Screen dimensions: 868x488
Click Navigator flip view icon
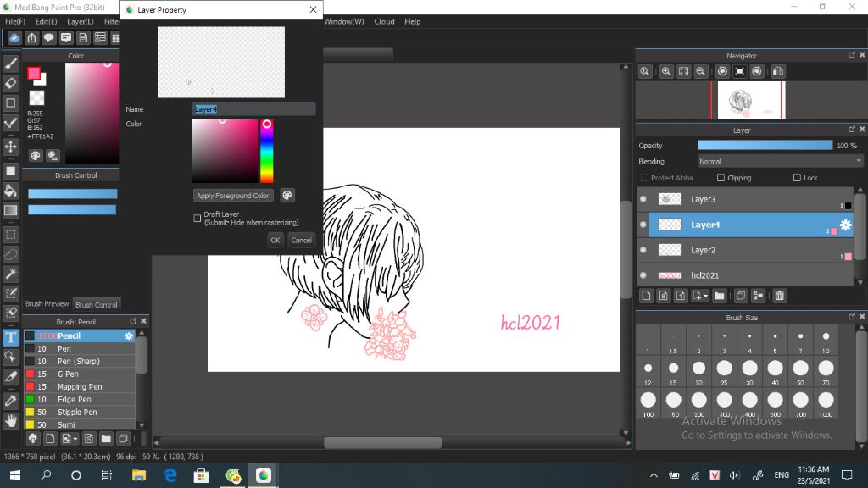[778, 71]
